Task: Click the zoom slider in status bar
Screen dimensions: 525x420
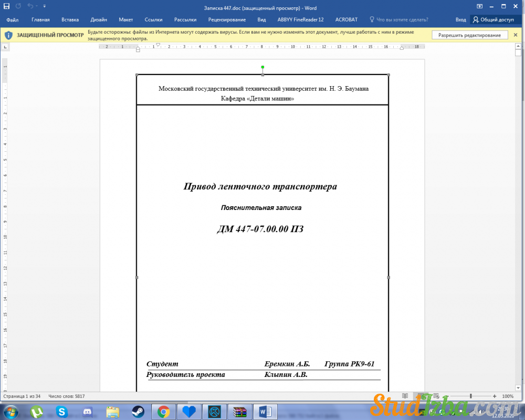Action: [x=471, y=396]
